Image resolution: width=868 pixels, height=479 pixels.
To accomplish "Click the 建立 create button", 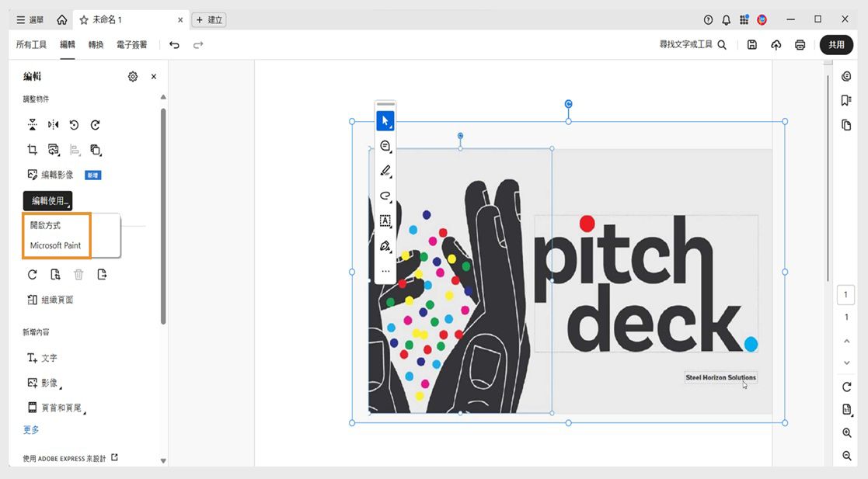I will coord(209,20).
